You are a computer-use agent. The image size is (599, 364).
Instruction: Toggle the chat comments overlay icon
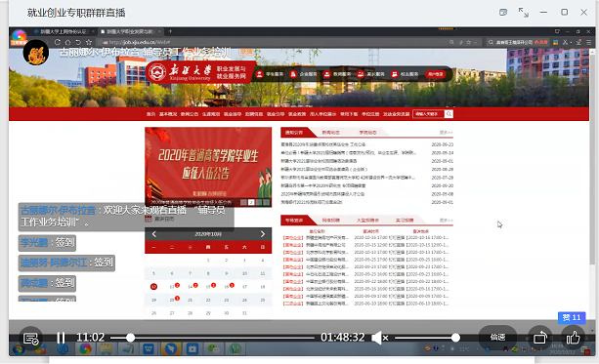click(30, 338)
